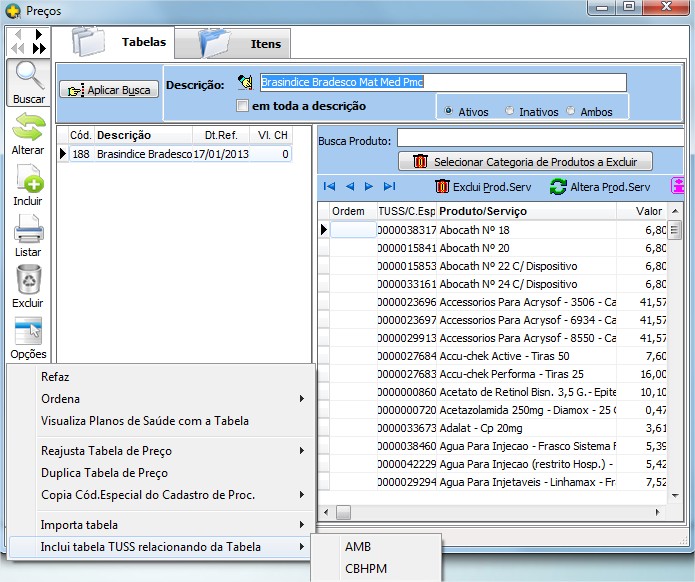Expand the Ordena submenu
The width and height of the screenshot is (695, 582).
(160, 399)
